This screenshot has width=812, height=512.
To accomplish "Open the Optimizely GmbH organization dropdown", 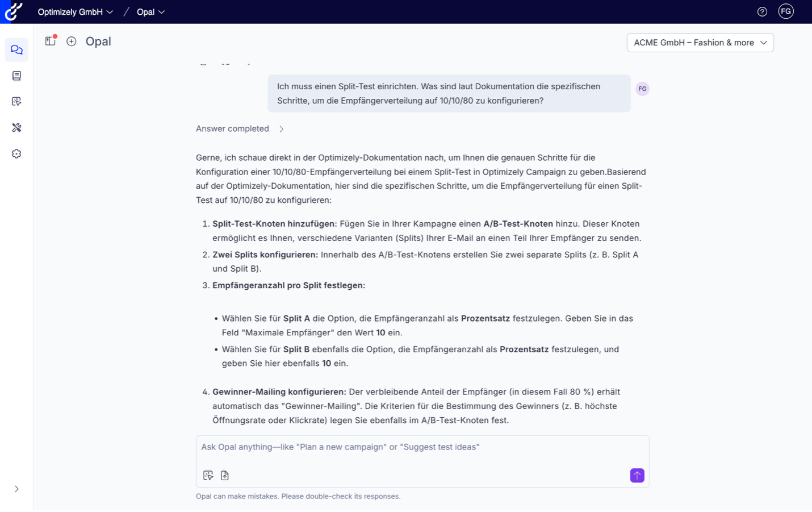I will tap(76, 12).
